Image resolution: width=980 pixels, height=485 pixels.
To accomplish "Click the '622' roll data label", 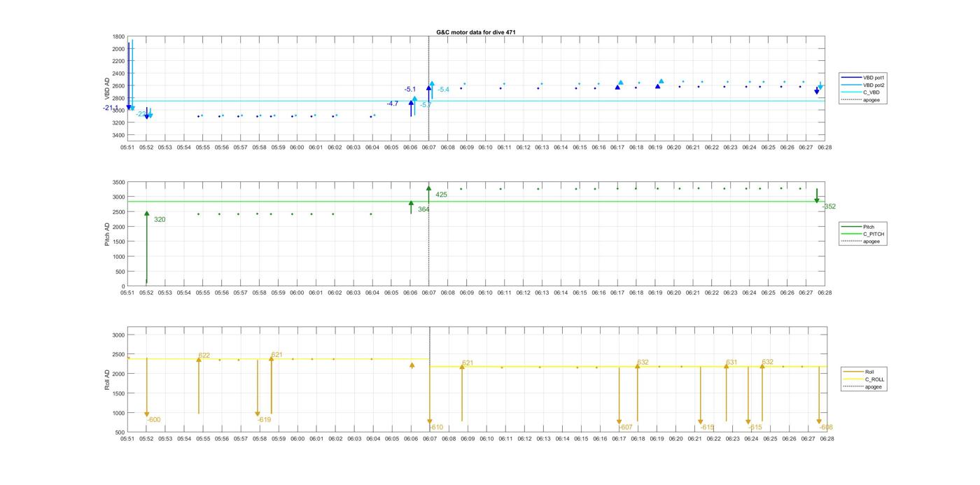I will (x=204, y=356).
